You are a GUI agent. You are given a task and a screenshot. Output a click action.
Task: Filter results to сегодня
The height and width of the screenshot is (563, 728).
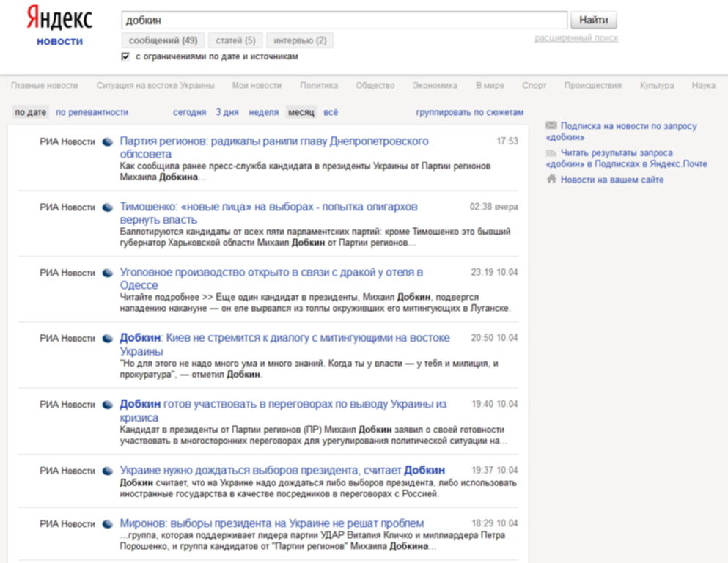189,112
